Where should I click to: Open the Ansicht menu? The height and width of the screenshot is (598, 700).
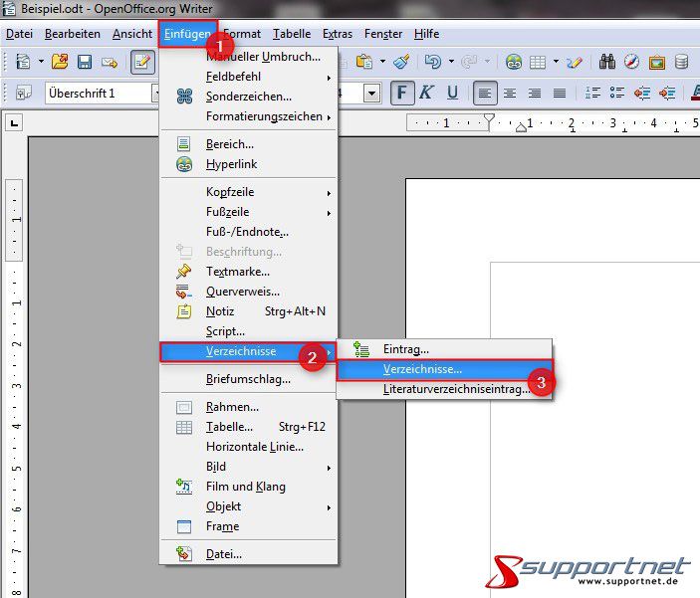[x=132, y=34]
